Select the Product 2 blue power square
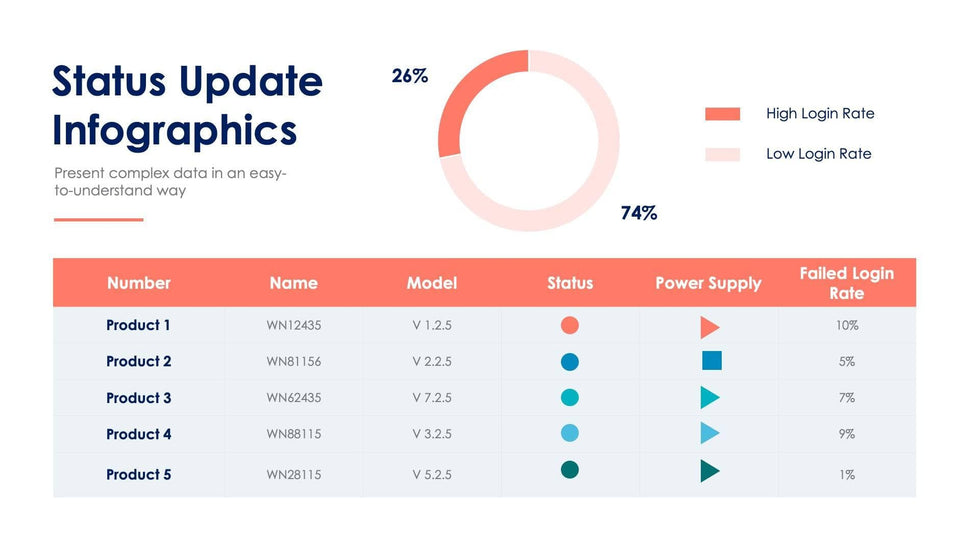This screenshot has height=551, width=980. pyautogui.click(x=712, y=361)
